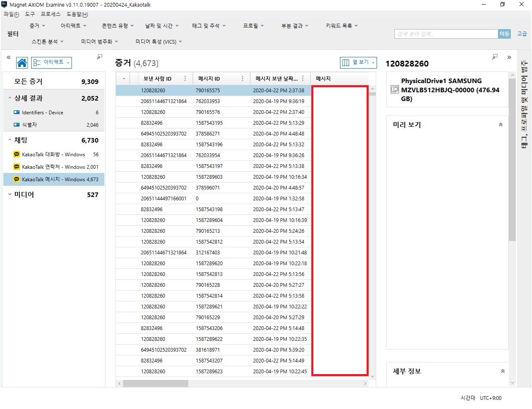Open the 미디어 범주화 filter dropdown
Screen dimensions: 532x409
[x=99, y=42]
